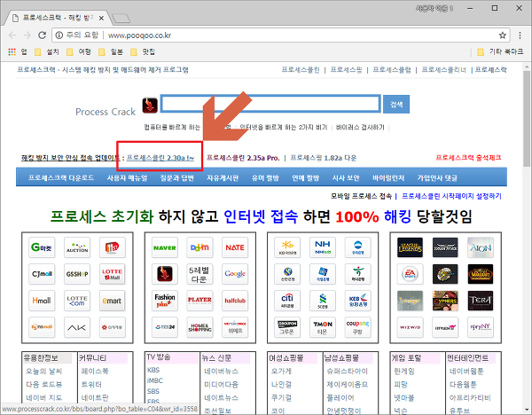
Task: Click the top 프로세스클리너 header link
Action: click(444, 69)
